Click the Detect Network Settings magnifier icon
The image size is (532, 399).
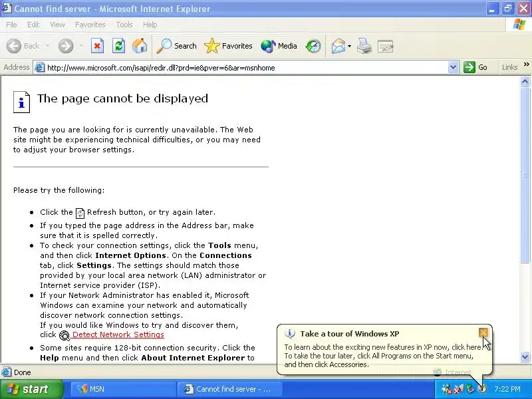coord(64,336)
